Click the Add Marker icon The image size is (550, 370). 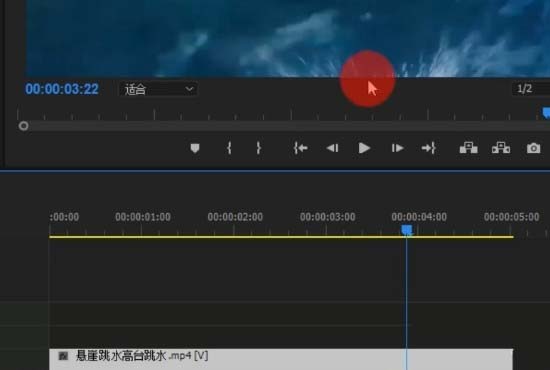point(195,148)
